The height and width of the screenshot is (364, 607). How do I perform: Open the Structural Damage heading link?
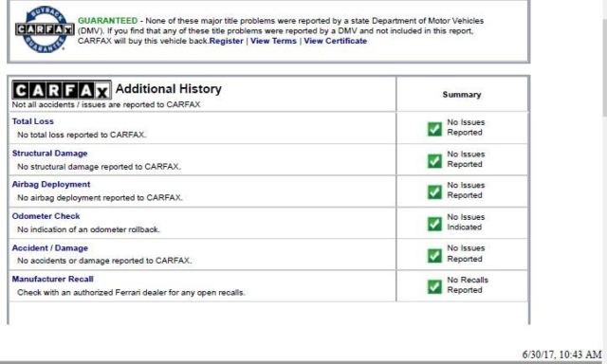pyautogui.click(x=49, y=154)
